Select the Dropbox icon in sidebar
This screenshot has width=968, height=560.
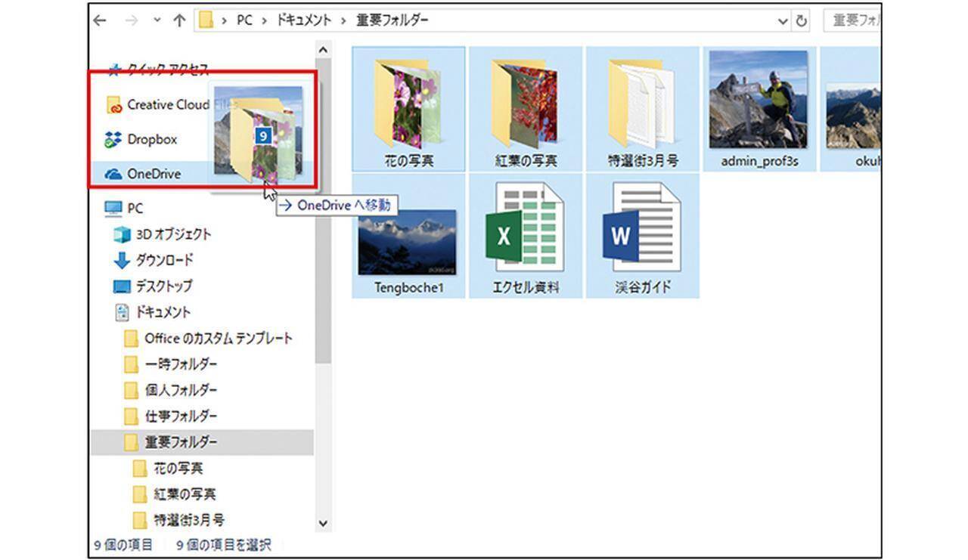click(113, 139)
